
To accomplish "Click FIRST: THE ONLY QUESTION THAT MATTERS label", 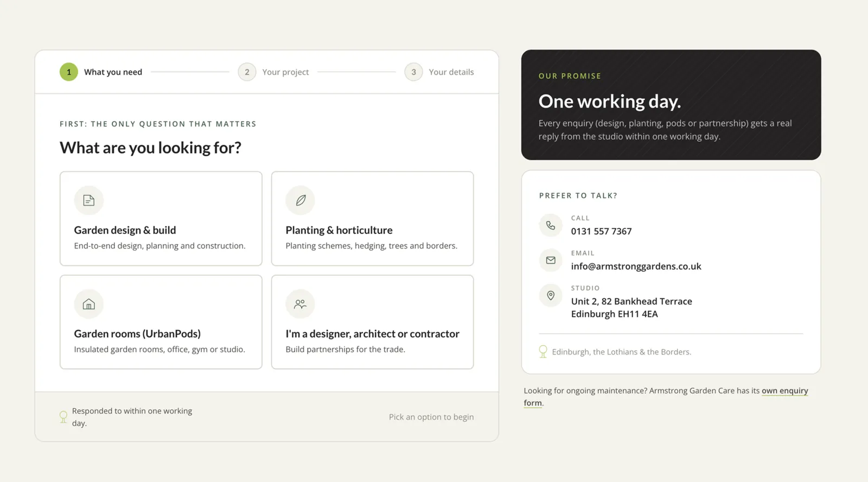I will (x=158, y=124).
